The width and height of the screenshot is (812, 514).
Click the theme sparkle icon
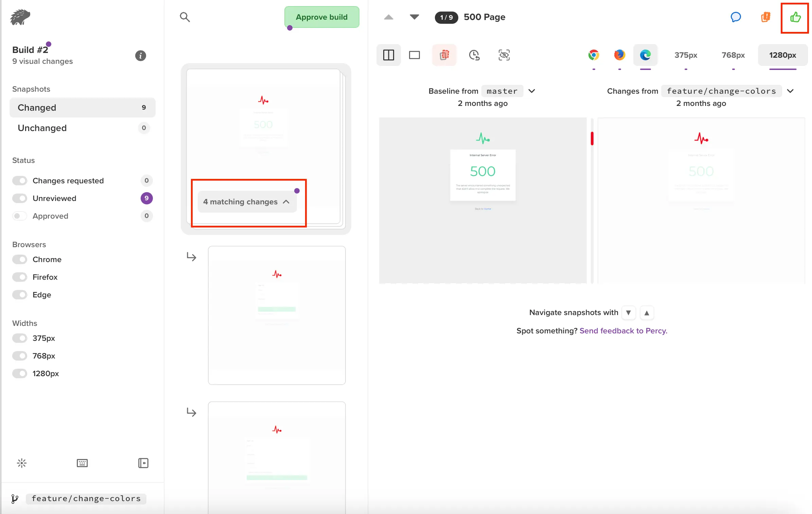[x=22, y=463]
